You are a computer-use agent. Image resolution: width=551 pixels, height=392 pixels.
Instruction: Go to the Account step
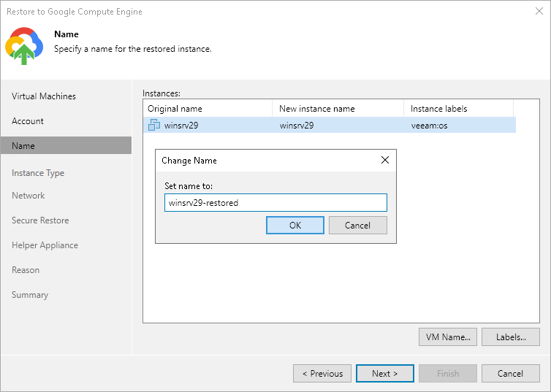[x=28, y=121]
